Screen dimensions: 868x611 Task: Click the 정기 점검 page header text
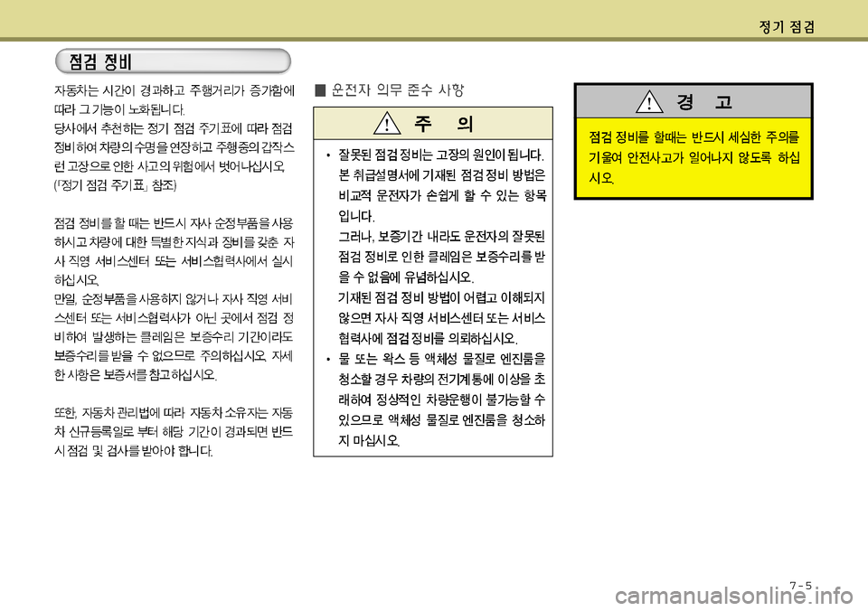787,27
